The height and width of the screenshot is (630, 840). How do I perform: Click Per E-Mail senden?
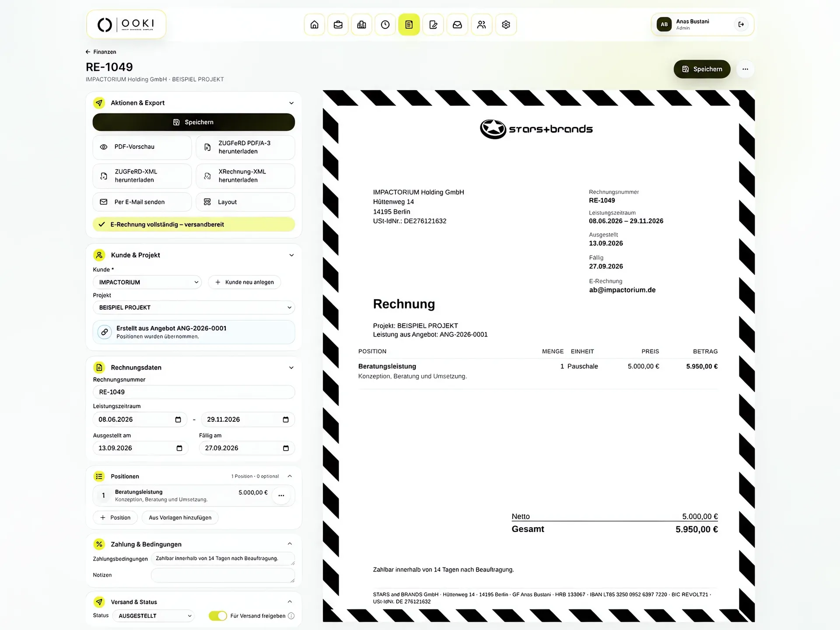(x=142, y=202)
